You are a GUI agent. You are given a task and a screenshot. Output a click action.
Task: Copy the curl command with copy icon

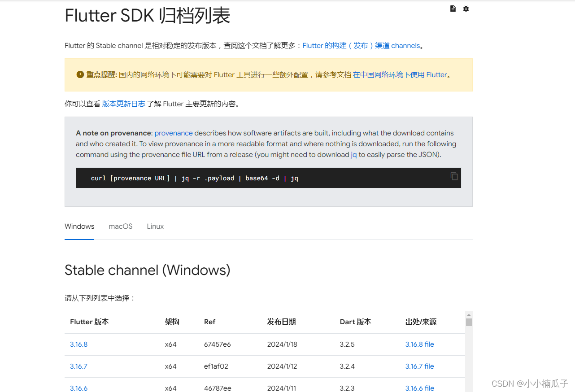454,176
